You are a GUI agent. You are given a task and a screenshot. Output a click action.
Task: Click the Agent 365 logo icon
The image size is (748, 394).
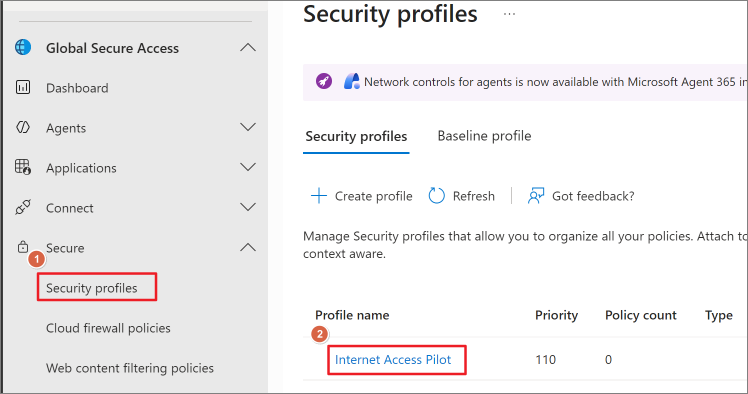tap(352, 81)
